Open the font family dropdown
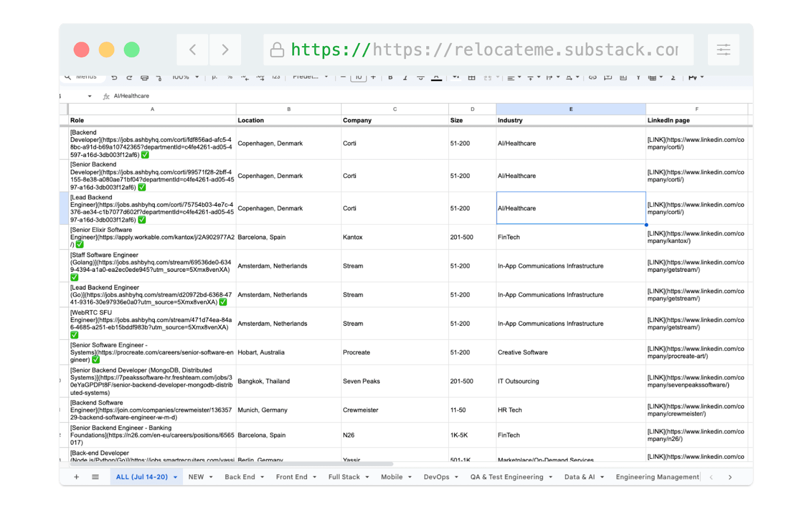Viewport: 812px width, 508px height. coord(311,77)
